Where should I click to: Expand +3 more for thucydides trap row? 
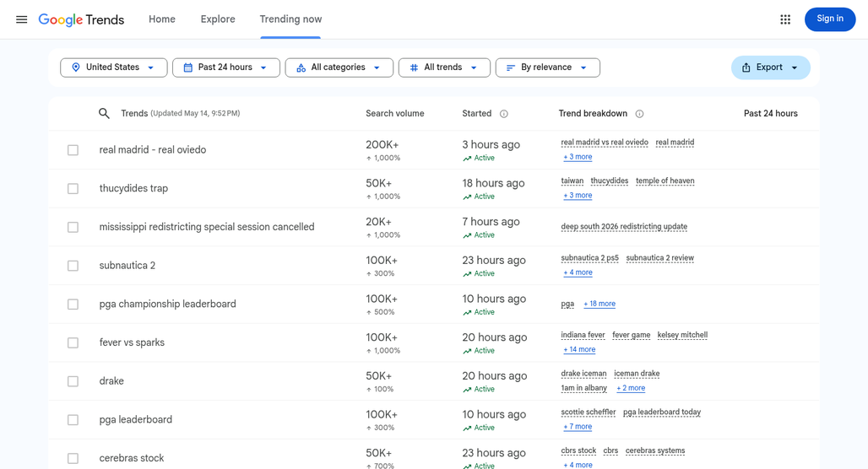[x=578, y=195]
